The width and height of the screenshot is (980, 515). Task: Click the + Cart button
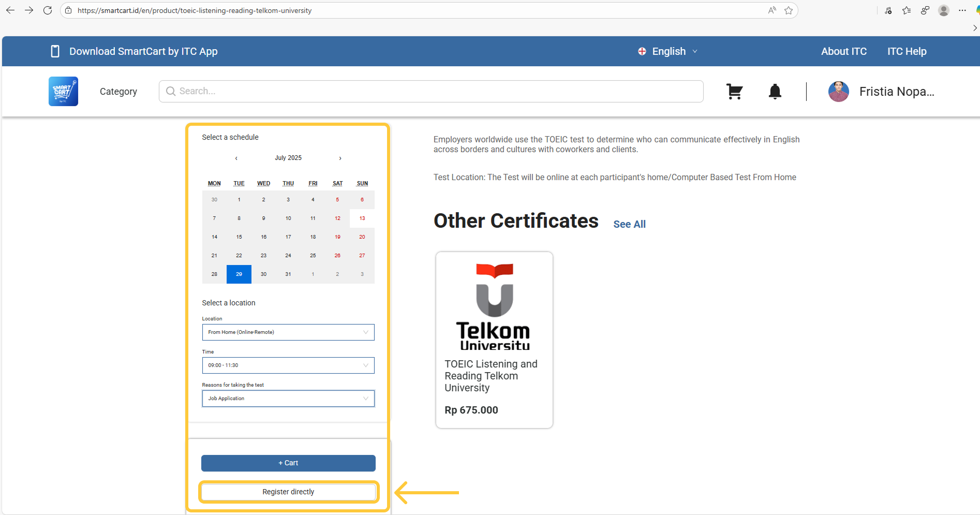pos(288,463)
